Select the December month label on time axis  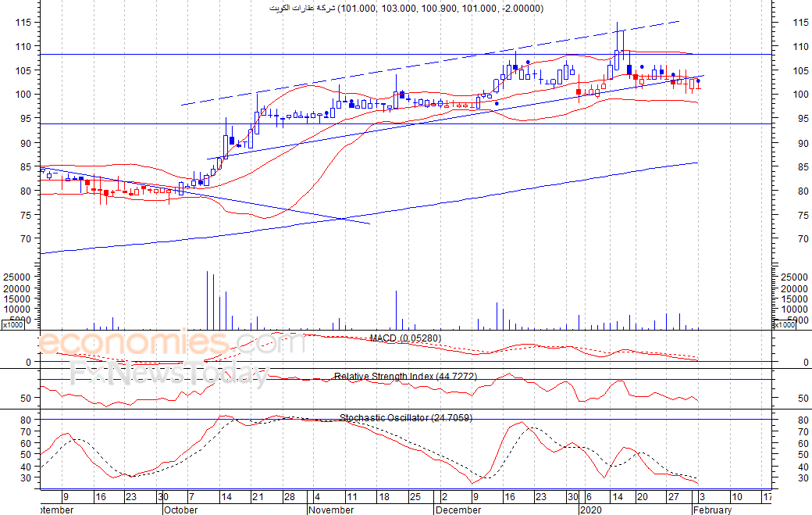tap(458, 510)
